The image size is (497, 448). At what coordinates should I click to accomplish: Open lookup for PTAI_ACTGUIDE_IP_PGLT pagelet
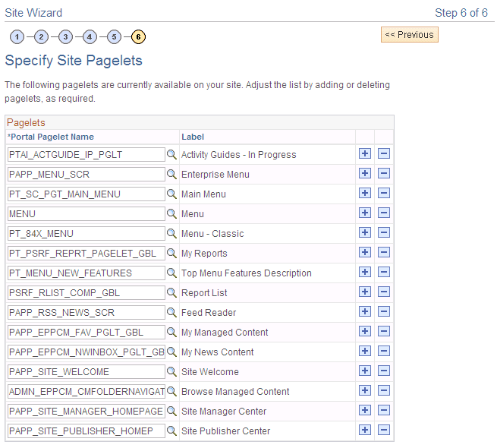[171, 154]
